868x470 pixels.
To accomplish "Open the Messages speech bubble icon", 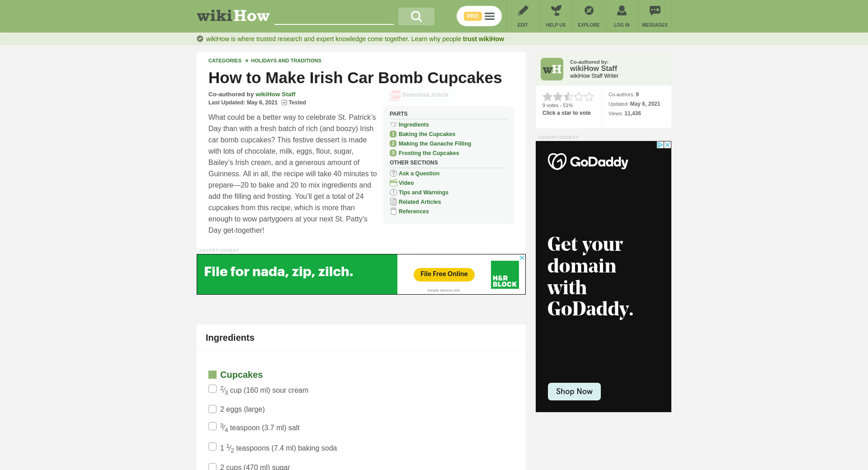I will pos(655,10).
